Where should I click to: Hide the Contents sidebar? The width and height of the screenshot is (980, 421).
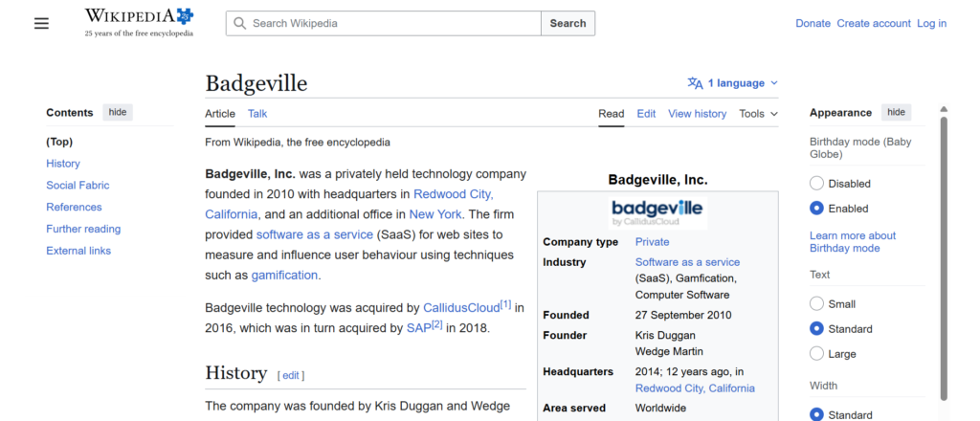click(x=118, y=112)
